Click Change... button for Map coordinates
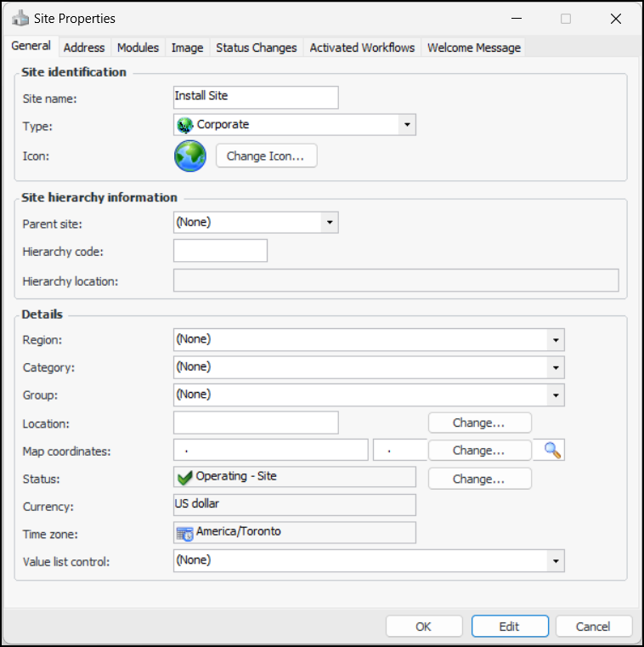 [479, 450]
